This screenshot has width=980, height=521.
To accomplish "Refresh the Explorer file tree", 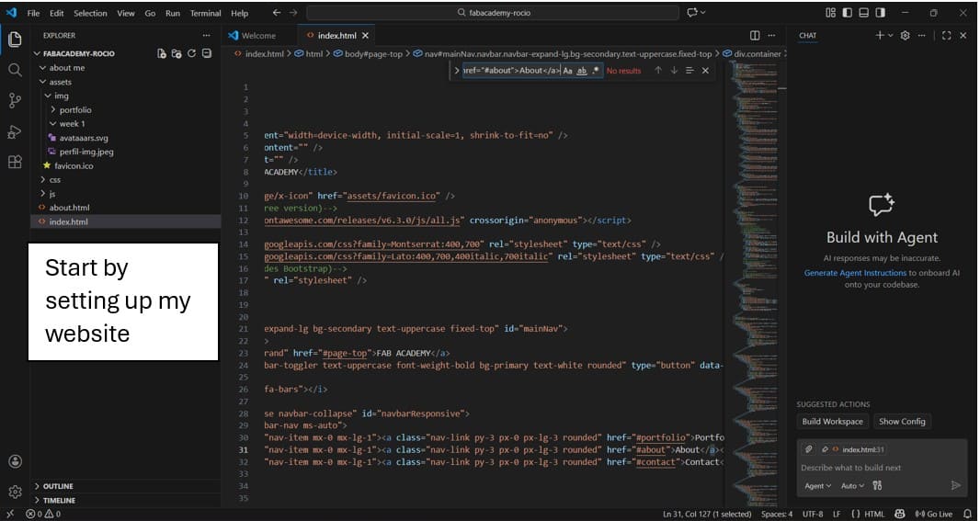I will click(x=192, y=53).
